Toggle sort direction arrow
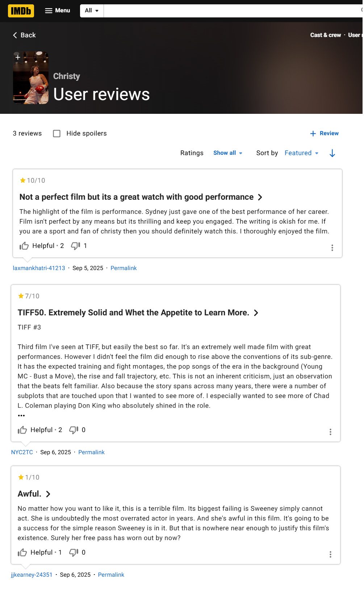 pos(332,153)
